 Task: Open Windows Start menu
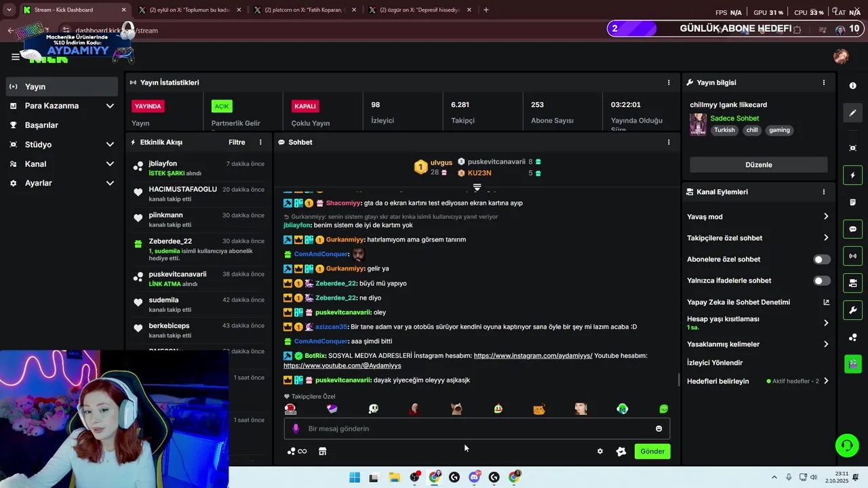(355, 477)
